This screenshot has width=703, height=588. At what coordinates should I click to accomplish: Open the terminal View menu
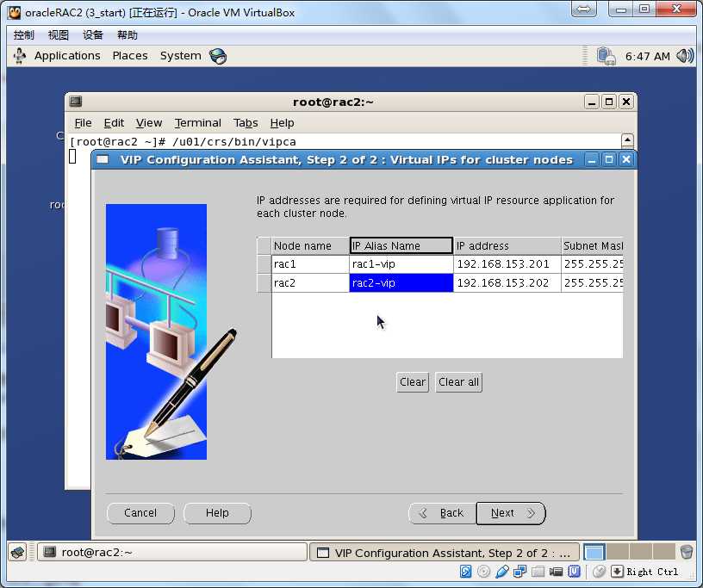149,123
